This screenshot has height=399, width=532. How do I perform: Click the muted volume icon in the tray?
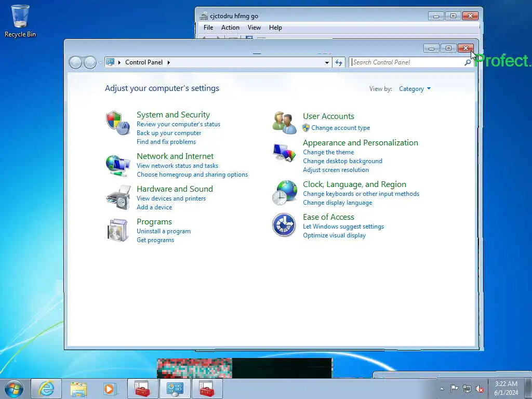480,389
